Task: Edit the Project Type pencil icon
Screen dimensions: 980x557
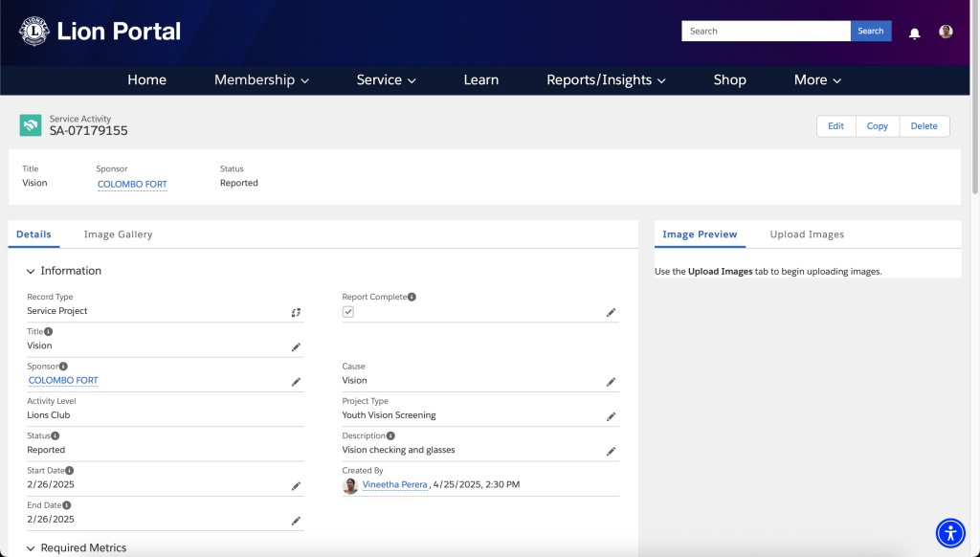Action: (x=612, y=416)
